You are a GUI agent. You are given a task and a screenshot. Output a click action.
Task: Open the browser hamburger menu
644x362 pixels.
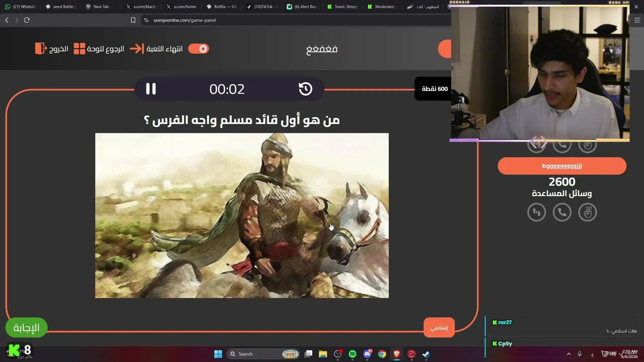tap(637, 20)
